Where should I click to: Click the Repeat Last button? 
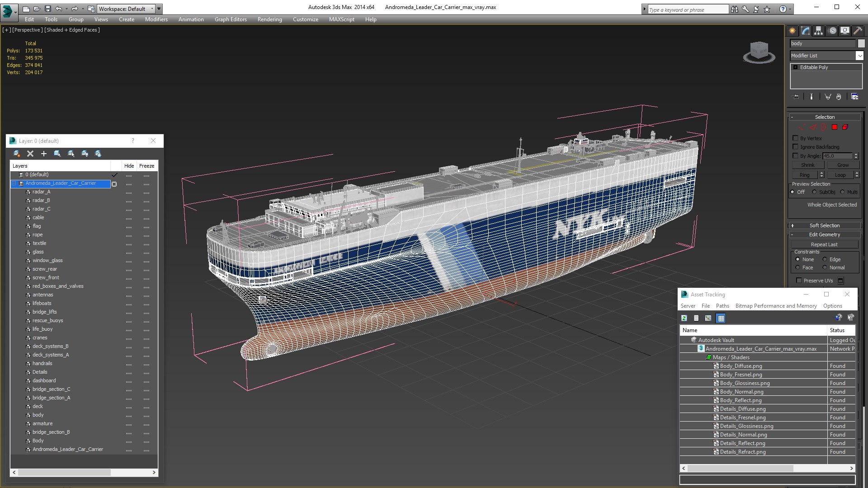824,244
